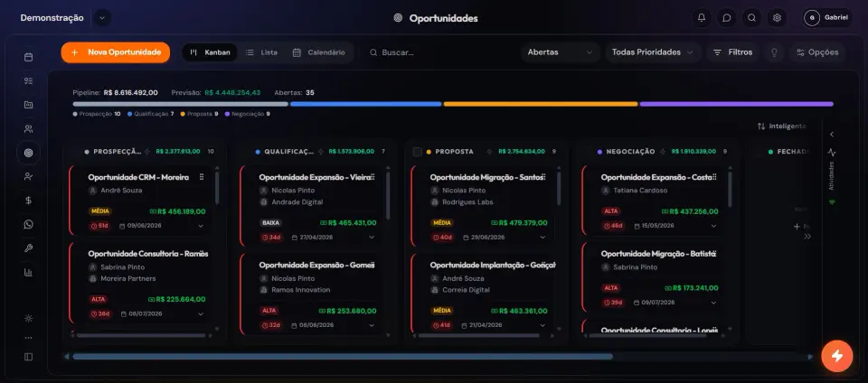Open the Abertas status dropdown
868x383 pixels.
[x=561, y=52]
